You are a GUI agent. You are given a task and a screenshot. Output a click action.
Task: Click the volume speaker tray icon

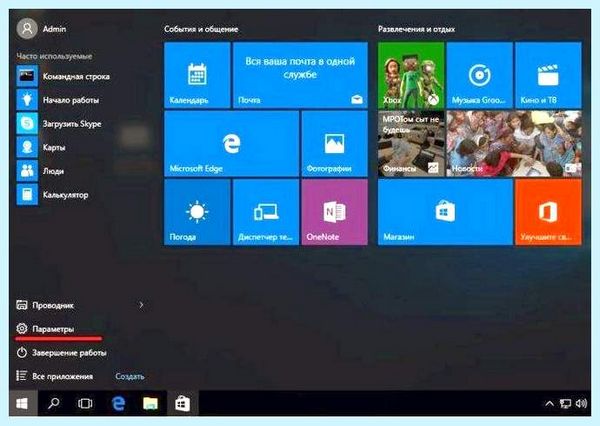[x=581, y=403]
